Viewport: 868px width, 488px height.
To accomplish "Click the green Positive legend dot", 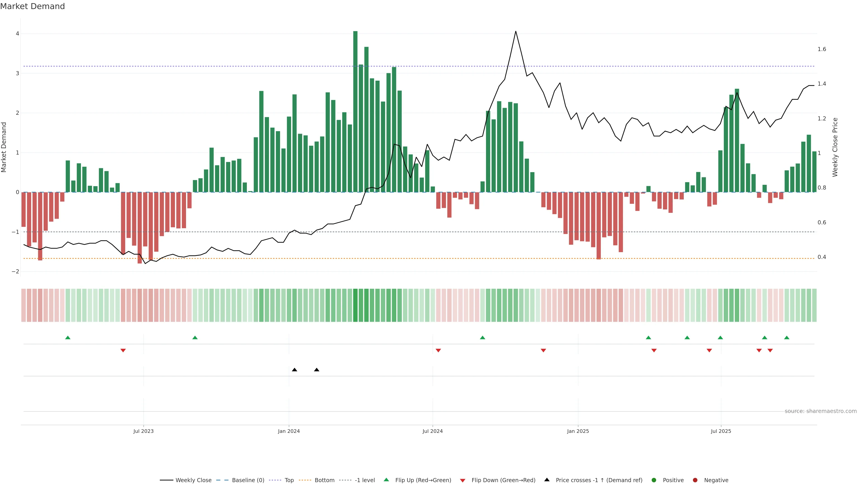I will (x=654, y=480).
